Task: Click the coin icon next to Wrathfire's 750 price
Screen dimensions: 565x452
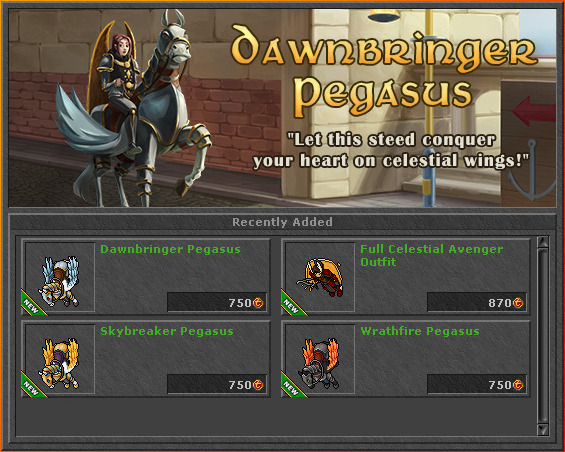Action: click(x=518, y=385)
